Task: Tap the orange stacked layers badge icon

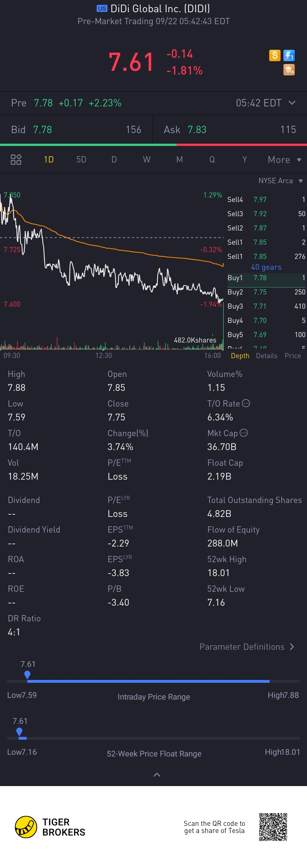Action: pyautogui.click(x=289, y=70)
